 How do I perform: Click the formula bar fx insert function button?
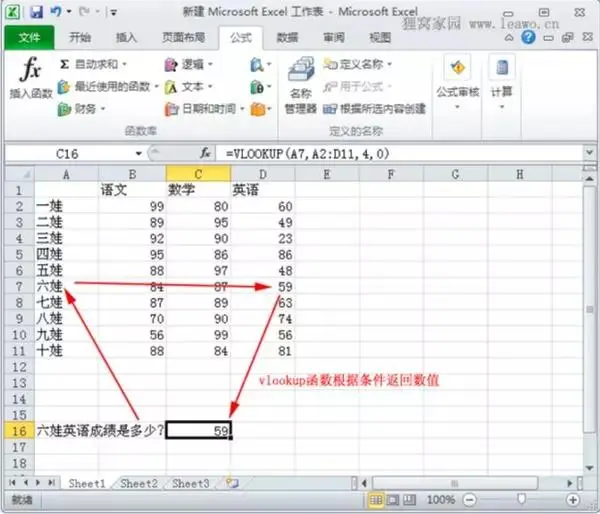205,153
